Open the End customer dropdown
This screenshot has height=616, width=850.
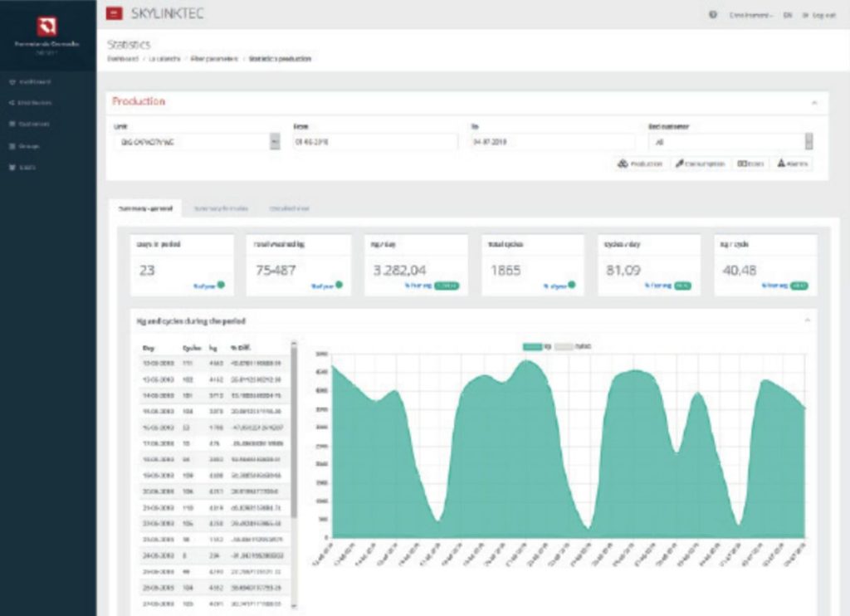tap(730, 142)
